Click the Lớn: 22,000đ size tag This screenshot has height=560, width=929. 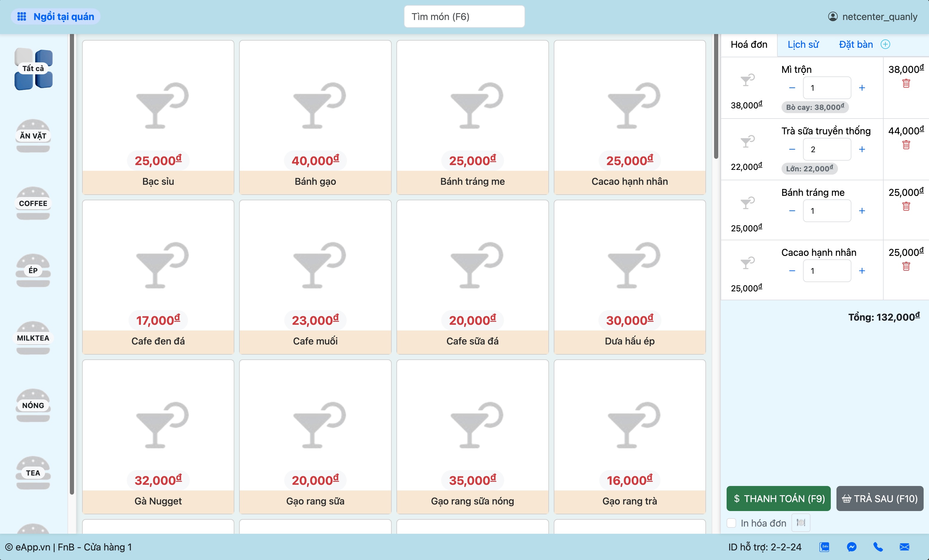point(810,169)
